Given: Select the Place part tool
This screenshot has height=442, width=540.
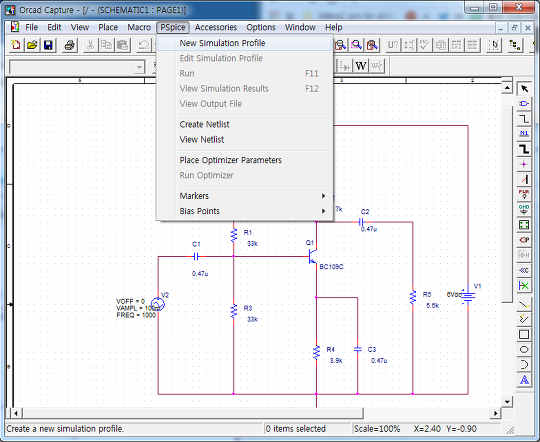Looking at the screenshot, I should point(524,104).
